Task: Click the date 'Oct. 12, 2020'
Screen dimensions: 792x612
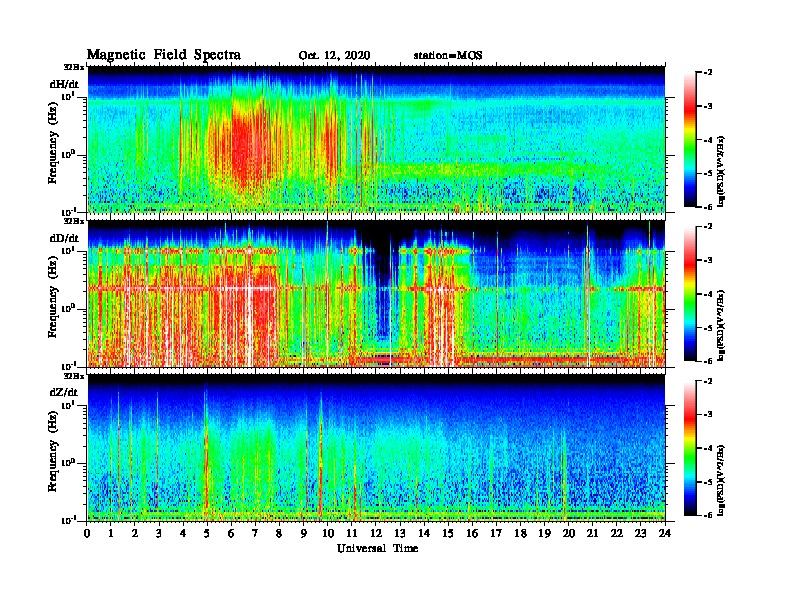Action: [x=334, y=56]
